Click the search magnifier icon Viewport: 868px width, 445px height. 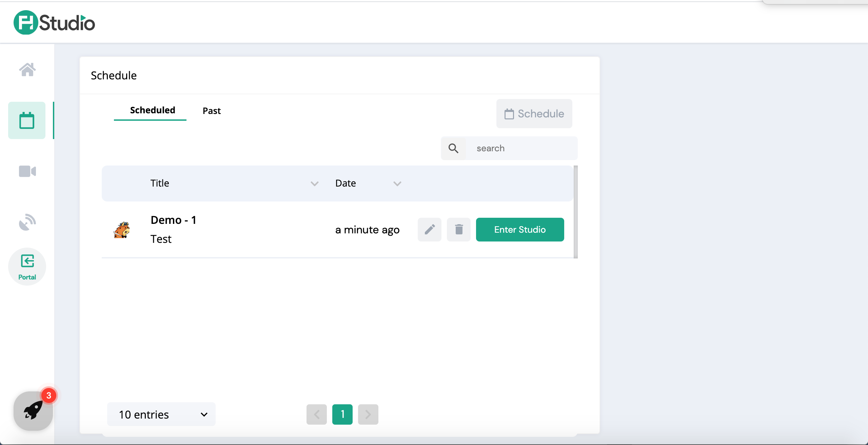[x=453, y=148]
